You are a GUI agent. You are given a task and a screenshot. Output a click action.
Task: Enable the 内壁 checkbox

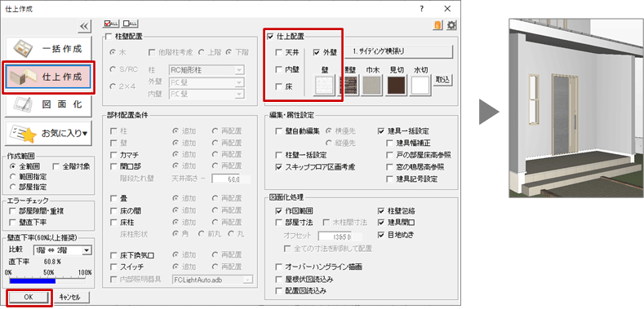click(279, 70)
